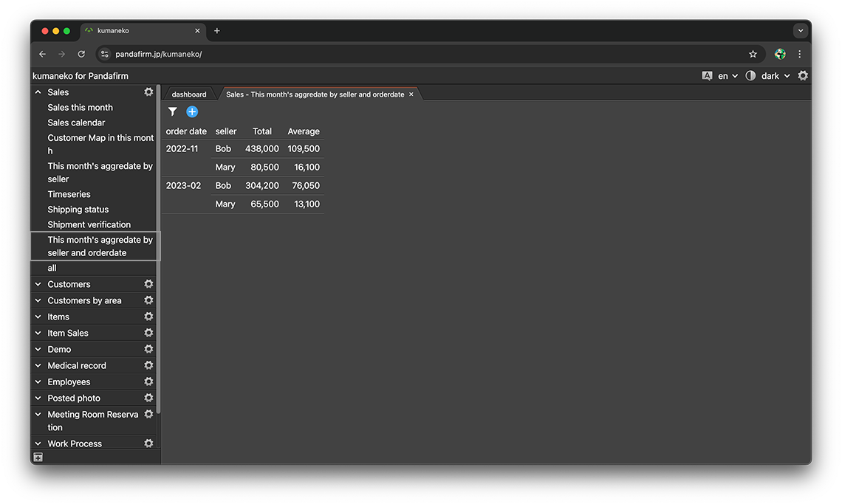The height and width of the screenshot is (504, 842).
Task: Open settings gear for Customers app
Action: tap(148, 284)
